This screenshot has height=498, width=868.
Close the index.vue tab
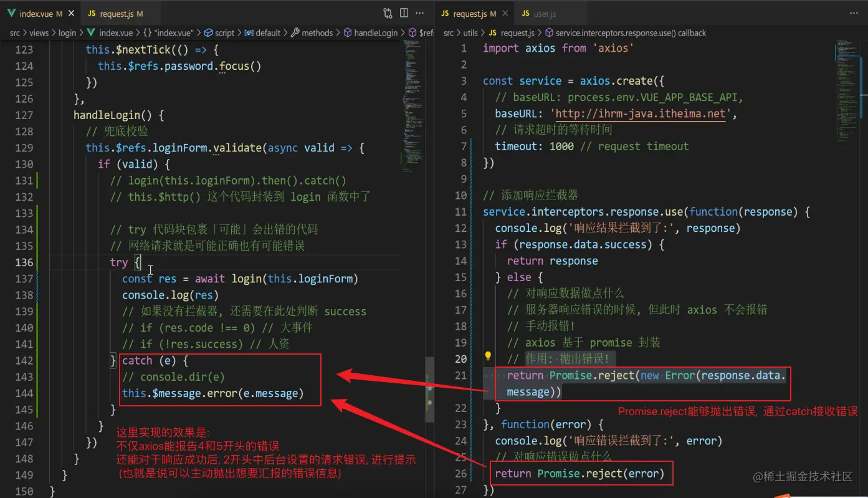click(x=70, y=14)
